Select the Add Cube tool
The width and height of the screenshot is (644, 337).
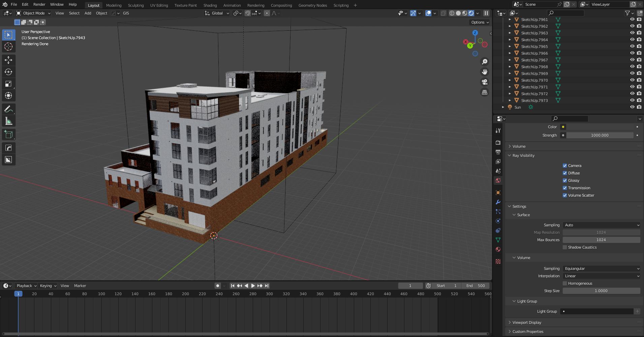pyautogui.click(x=8, y=134)
